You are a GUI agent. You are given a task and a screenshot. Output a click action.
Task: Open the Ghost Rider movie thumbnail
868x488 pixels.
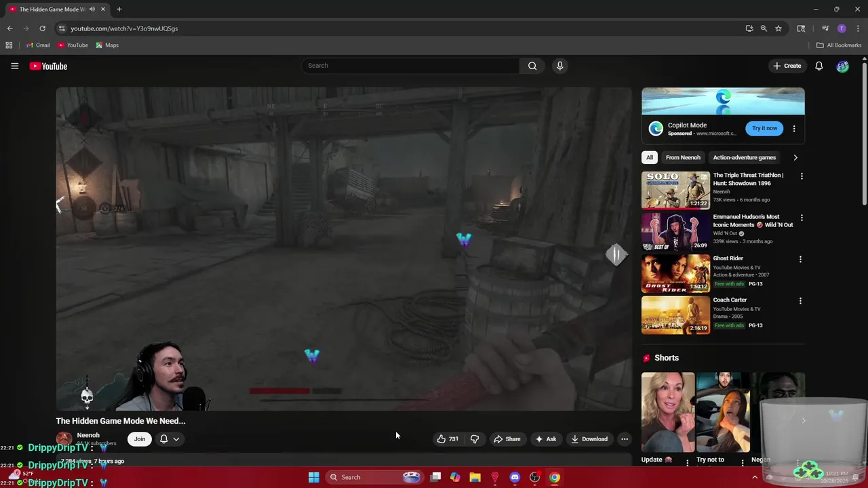tap(676, 273)
